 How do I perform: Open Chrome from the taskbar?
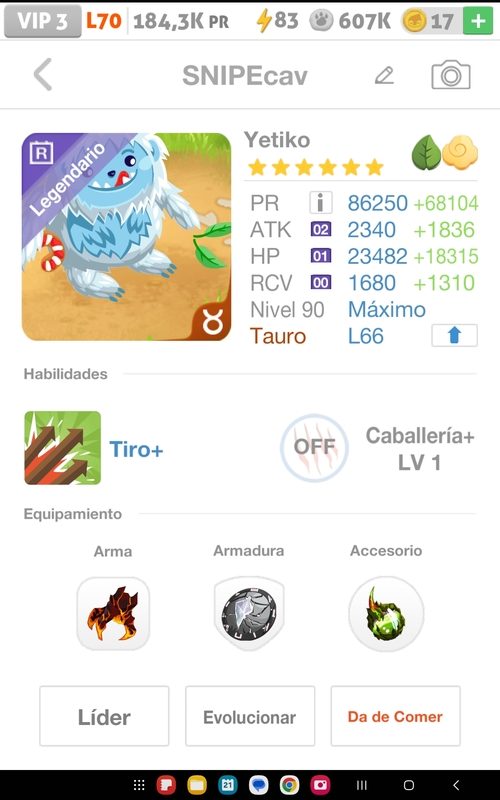(289, 785)
